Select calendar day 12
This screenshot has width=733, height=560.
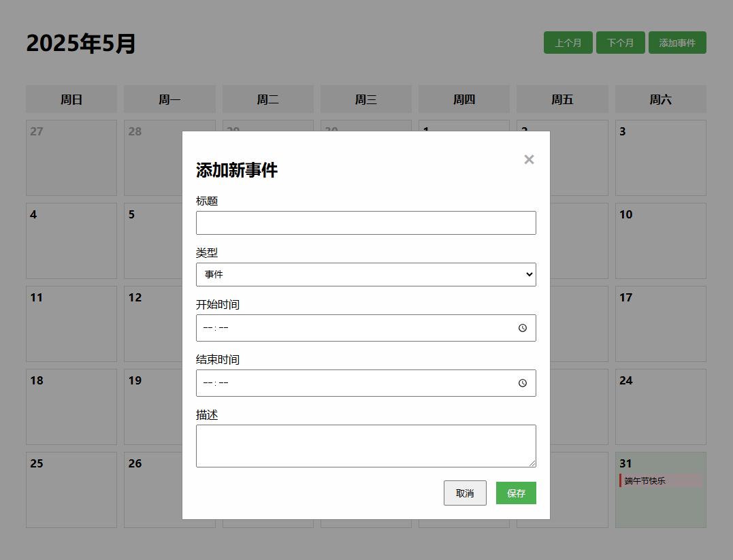[x=153, y=324]
